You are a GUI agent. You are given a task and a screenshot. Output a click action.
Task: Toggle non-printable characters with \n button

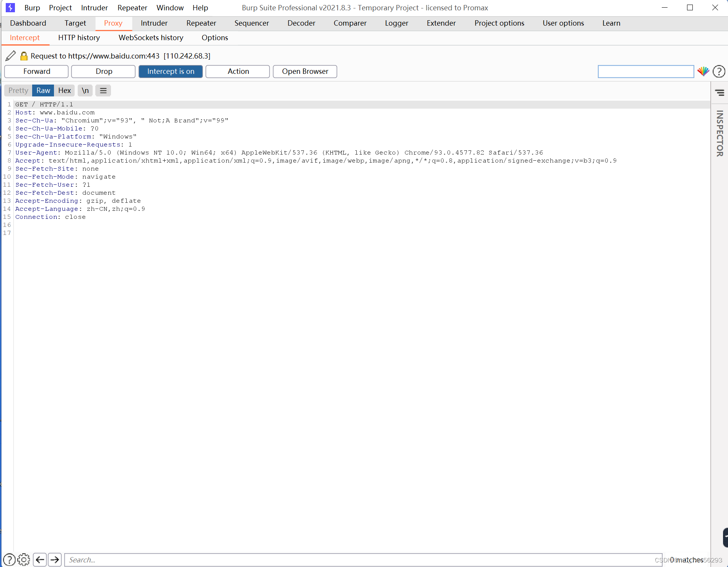point(85,91)
